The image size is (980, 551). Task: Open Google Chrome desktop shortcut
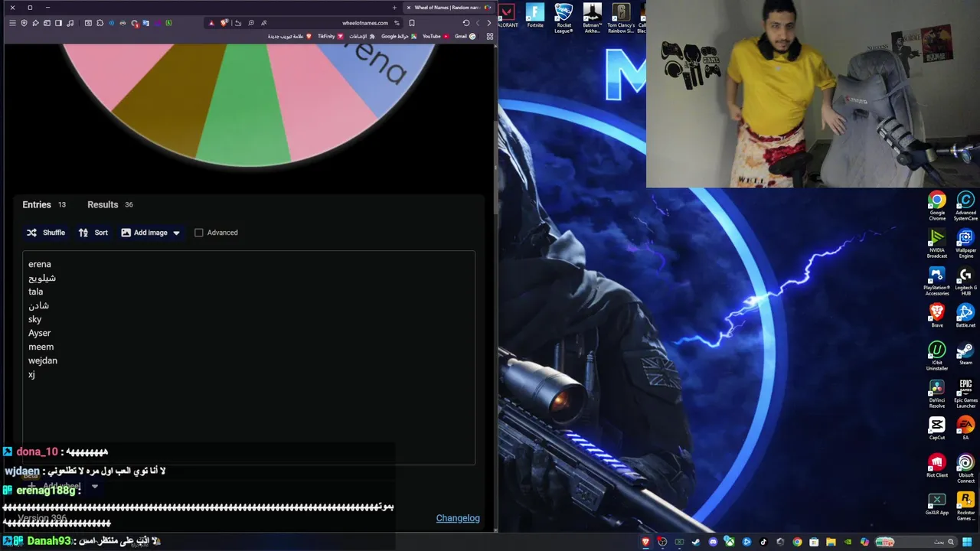(937, 206)
